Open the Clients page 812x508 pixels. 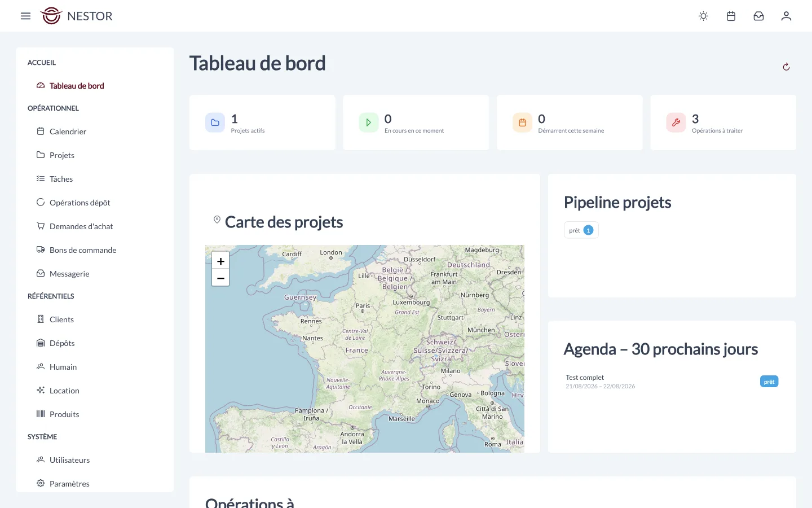click(61, 319)
